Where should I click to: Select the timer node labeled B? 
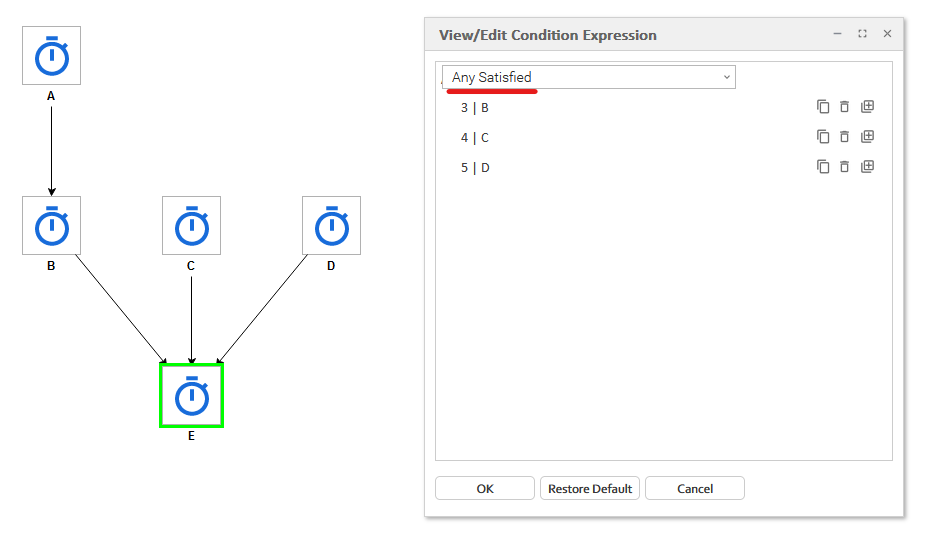coord(52,226)
